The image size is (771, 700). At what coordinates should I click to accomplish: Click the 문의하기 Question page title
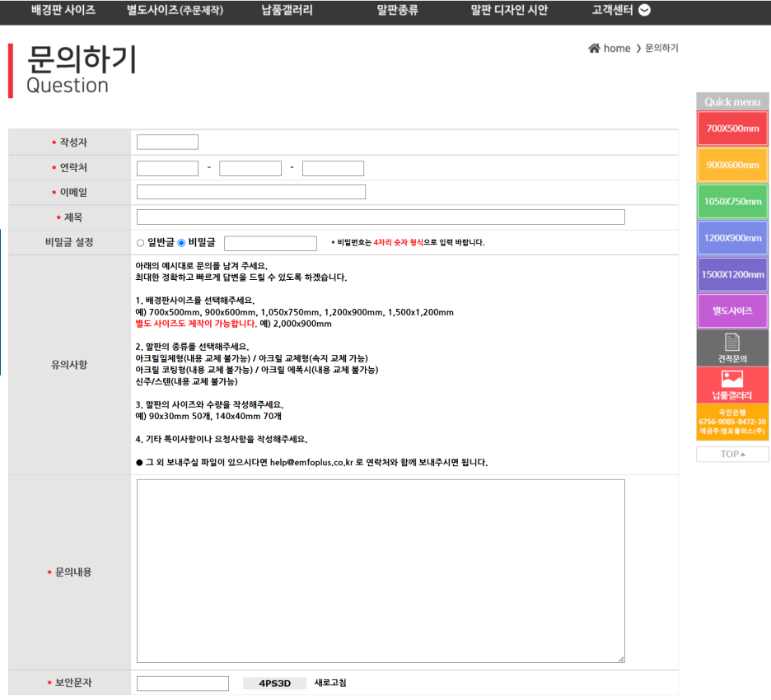(x=81, y=70)
